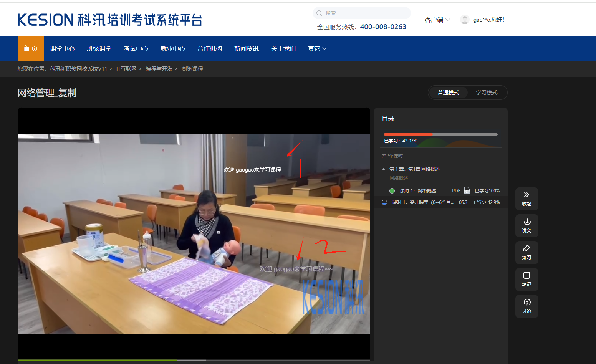
Task: Click green completed status circle of 网络概述
Action: point(392,191)
